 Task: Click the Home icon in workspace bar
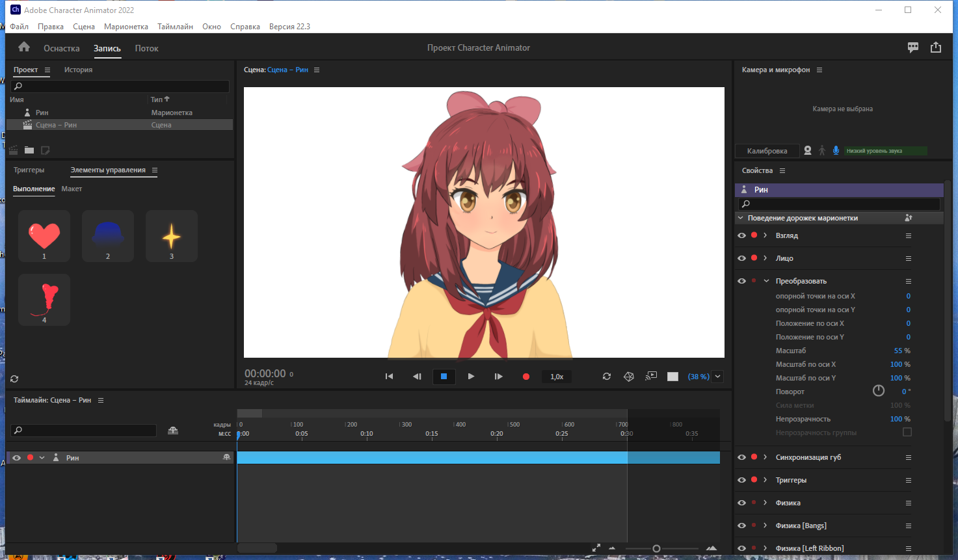pyautogui.click(x=24, y=47)
